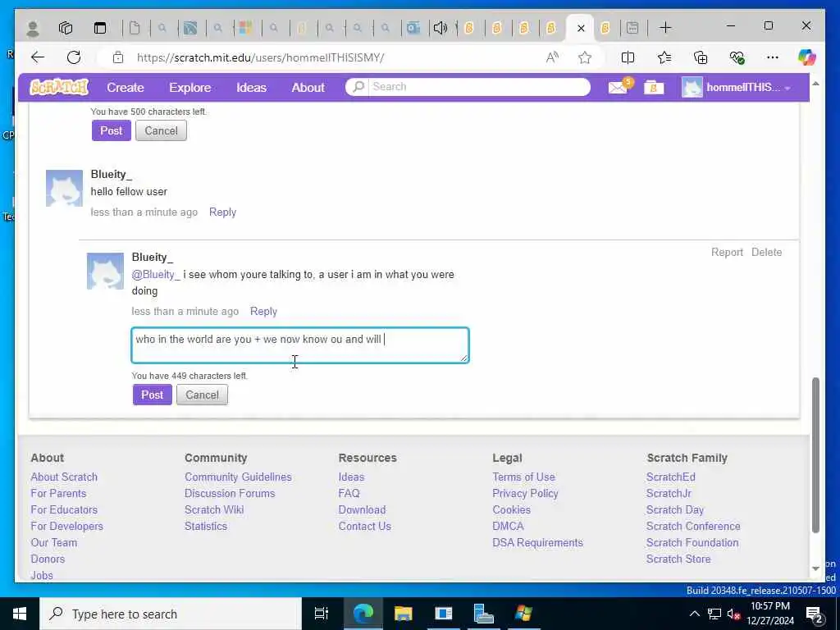Image resolution: width=840 pixels, height=630 pixels.
Task: Click Post under 500 characters left
Action: 112,130
